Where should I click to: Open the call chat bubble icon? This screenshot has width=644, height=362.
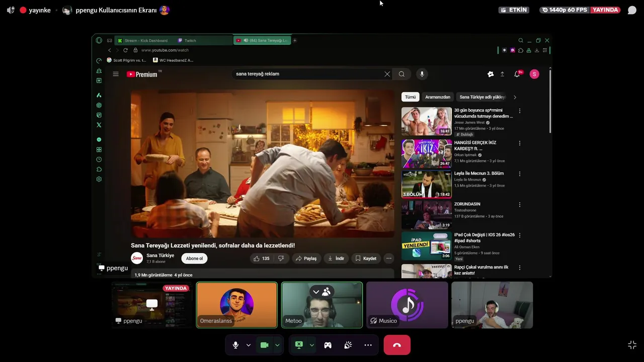632,10
